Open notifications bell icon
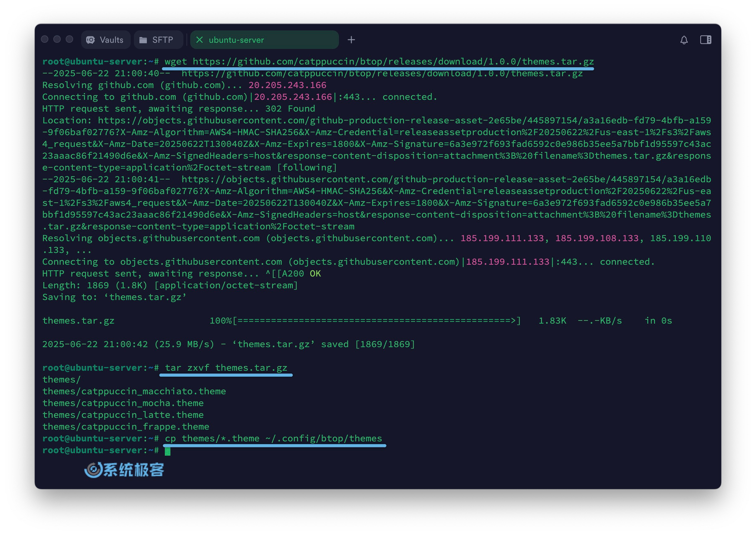Image resolution: width=756 pixels, height=535 pixels. (x=684, y=40)
